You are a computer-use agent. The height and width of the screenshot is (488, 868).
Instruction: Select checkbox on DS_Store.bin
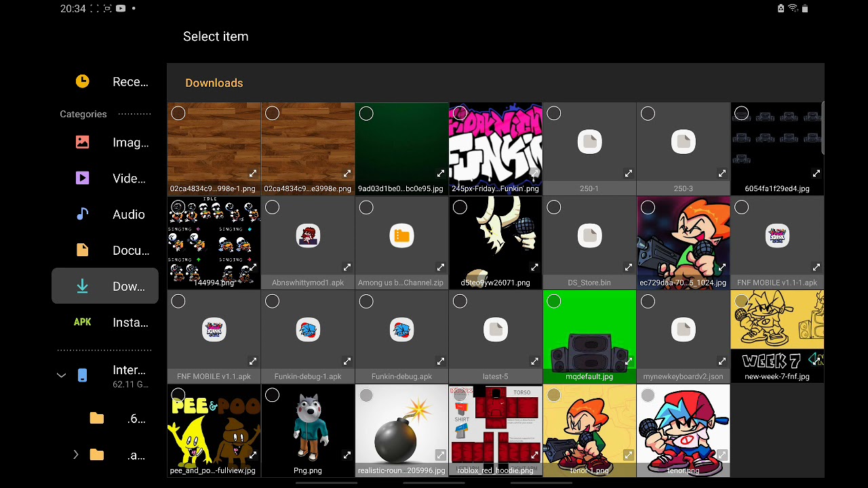554,207
